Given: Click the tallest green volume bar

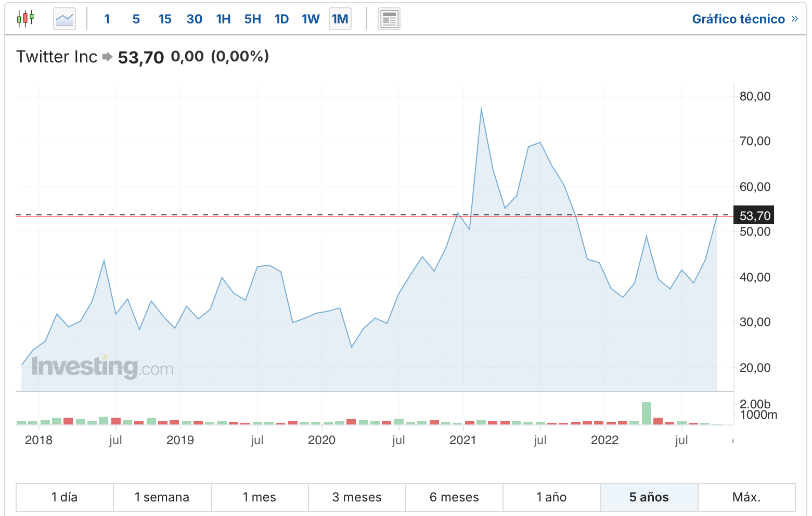Looking at the screenshot, I should click(x=646, y=413).
